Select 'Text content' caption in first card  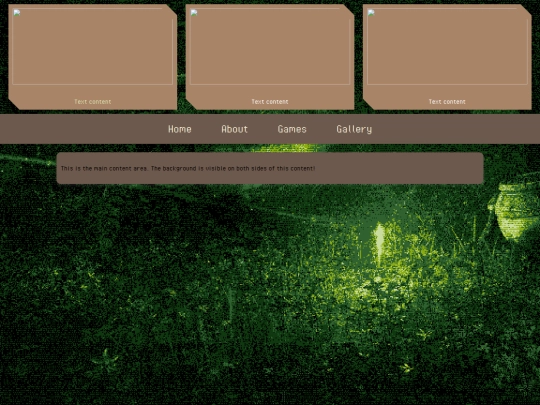[93, 102]
